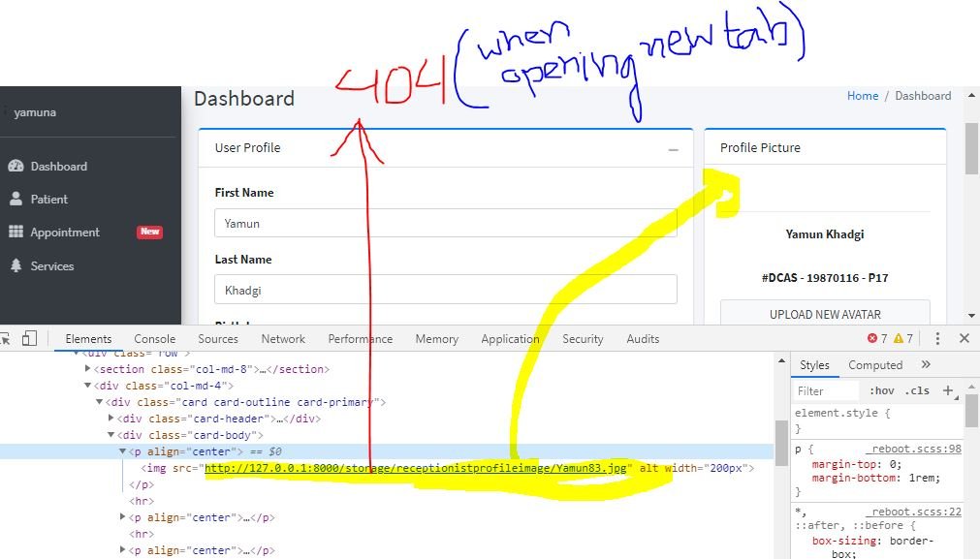The image size is (980, 559).
Task: Click the elements panel scrollbar thumb
Action: coord(781,444)
